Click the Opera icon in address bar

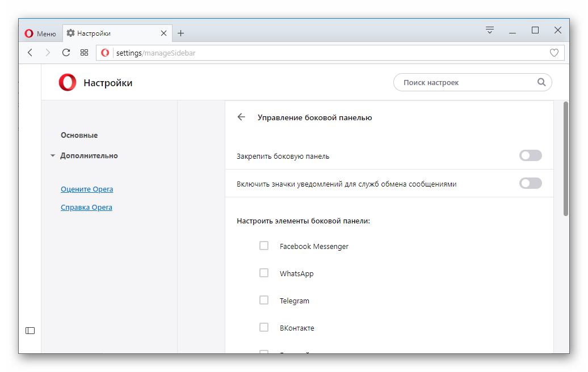pos(105,53)
